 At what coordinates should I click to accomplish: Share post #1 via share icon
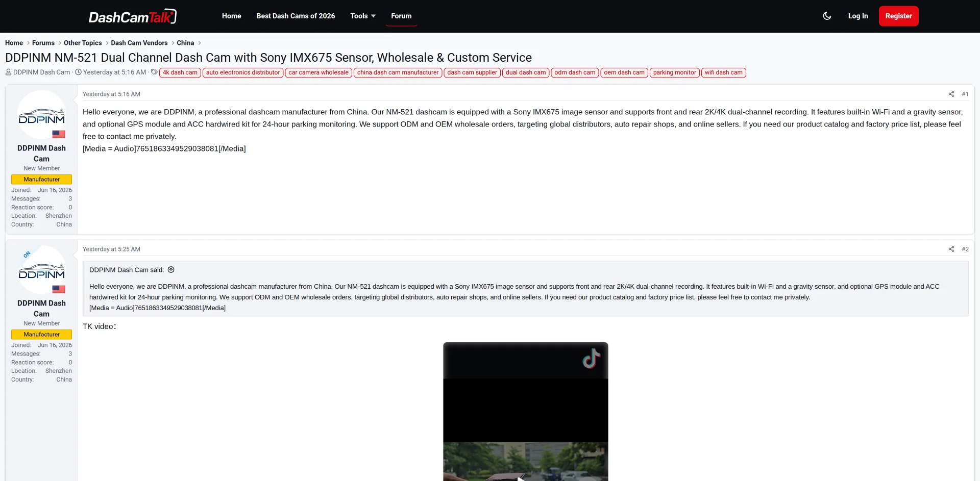951,94
